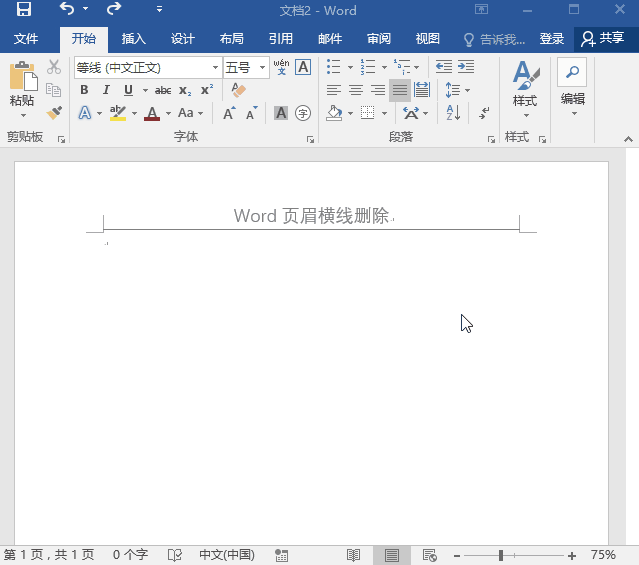Switch to the 视图 tab
The image size is (639, 565).
[427, 39]
